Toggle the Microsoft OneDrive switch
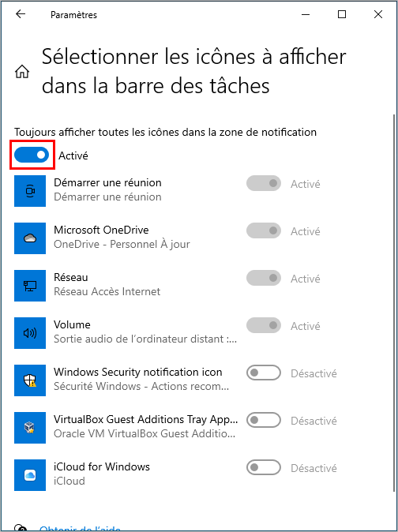Screen dimensions: 398x532 (264, 230)
